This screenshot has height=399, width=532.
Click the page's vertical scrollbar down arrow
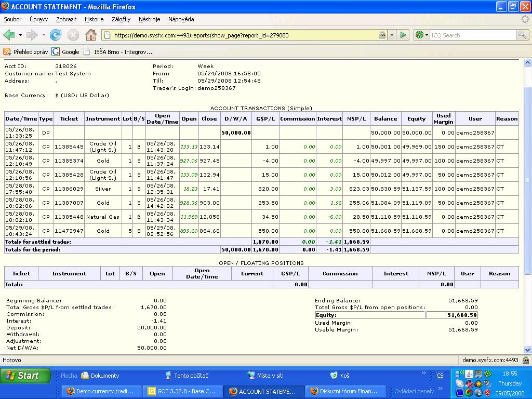pyautogui.click(x=528, y=350)
